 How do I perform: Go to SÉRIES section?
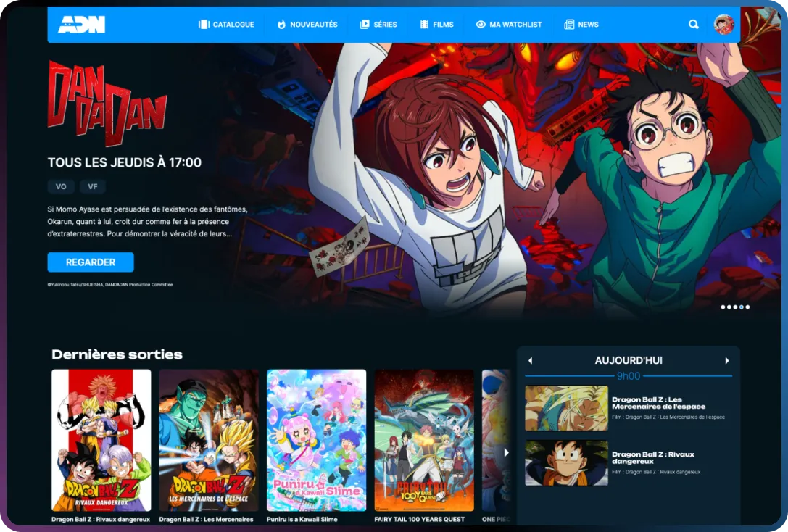pos(378,24)
